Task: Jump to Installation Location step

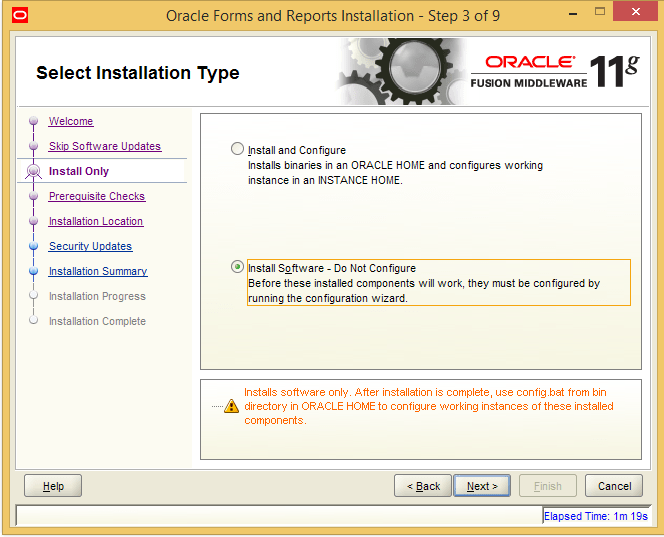Action: click(x=96, y=221)
